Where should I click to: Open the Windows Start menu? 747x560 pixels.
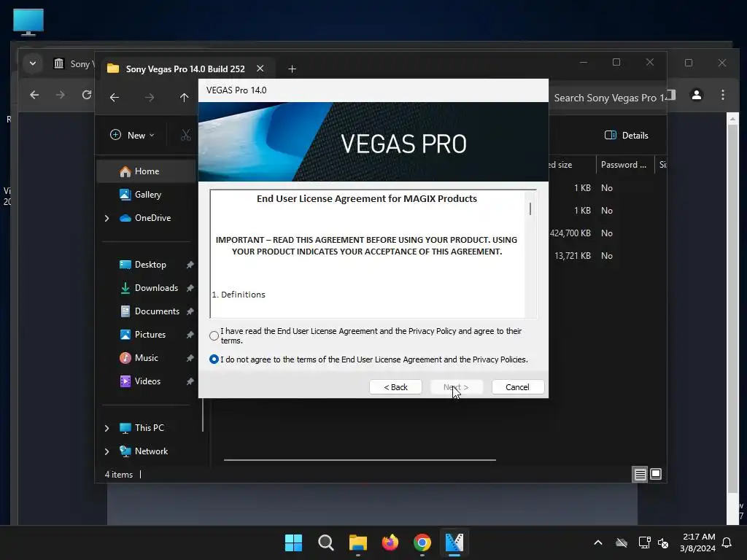[x=293, y=542]
